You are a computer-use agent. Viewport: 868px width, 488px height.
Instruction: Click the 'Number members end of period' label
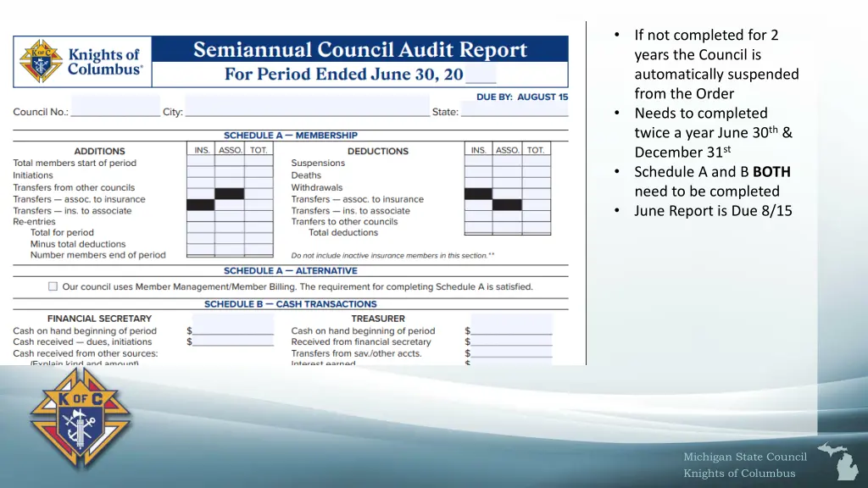click(98, 255)
